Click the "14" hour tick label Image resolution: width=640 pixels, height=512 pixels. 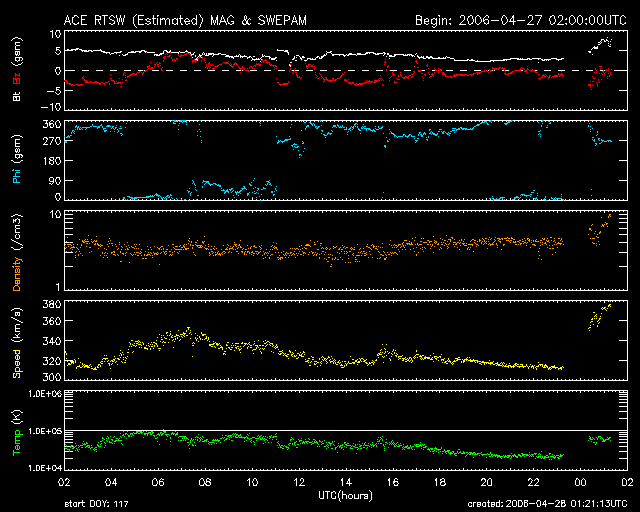coord(346,482)
